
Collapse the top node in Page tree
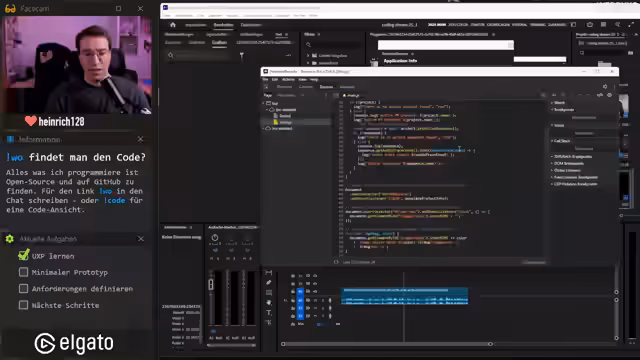263,103
